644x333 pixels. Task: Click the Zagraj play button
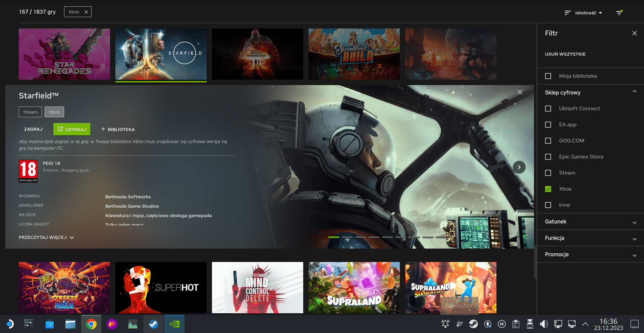click(x=33, y=129)
